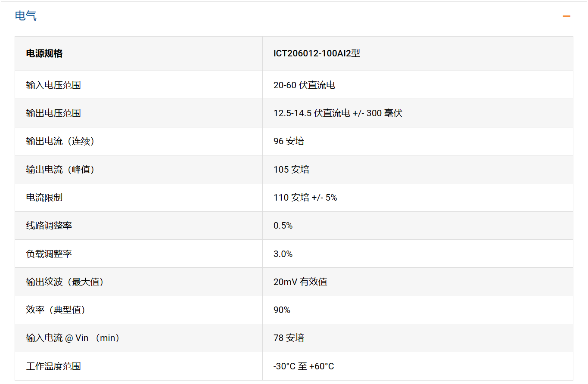Select the 输出电流（峰值） label

60,170
